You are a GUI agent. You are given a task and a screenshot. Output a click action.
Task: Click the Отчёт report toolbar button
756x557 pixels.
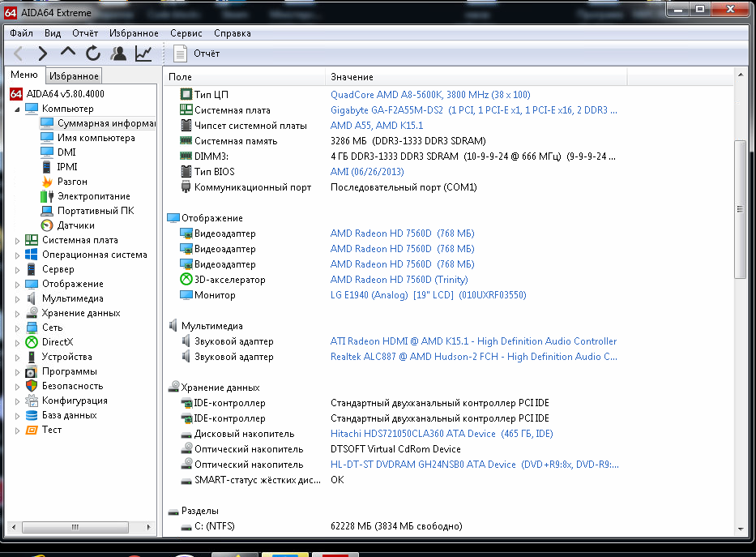click(x=198, y=54)
